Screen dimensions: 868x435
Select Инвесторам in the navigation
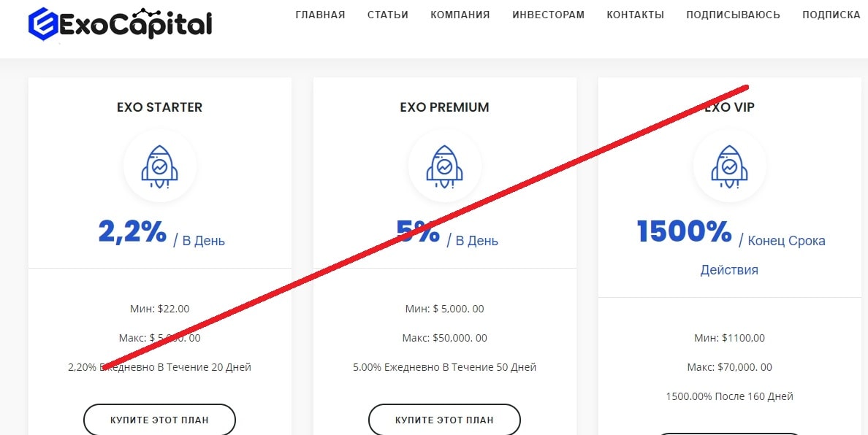click(x=549, y=15)
